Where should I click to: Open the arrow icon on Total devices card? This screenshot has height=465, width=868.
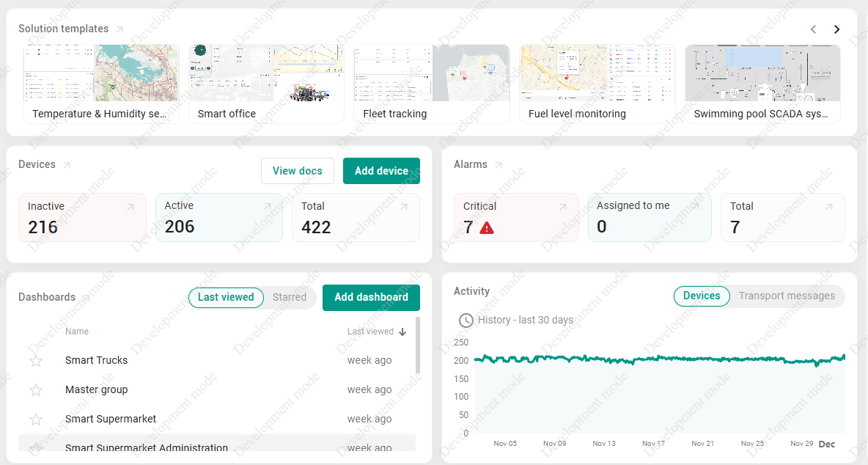point(404,207)
